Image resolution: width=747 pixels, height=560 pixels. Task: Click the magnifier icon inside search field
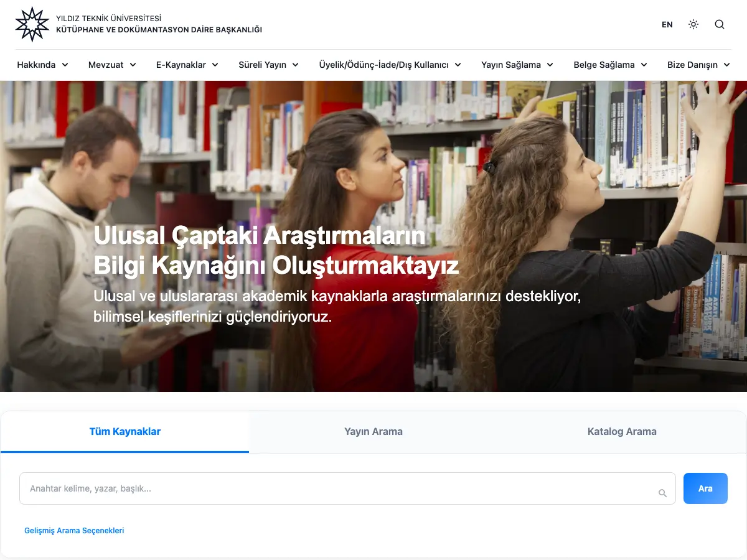[662, 493]
